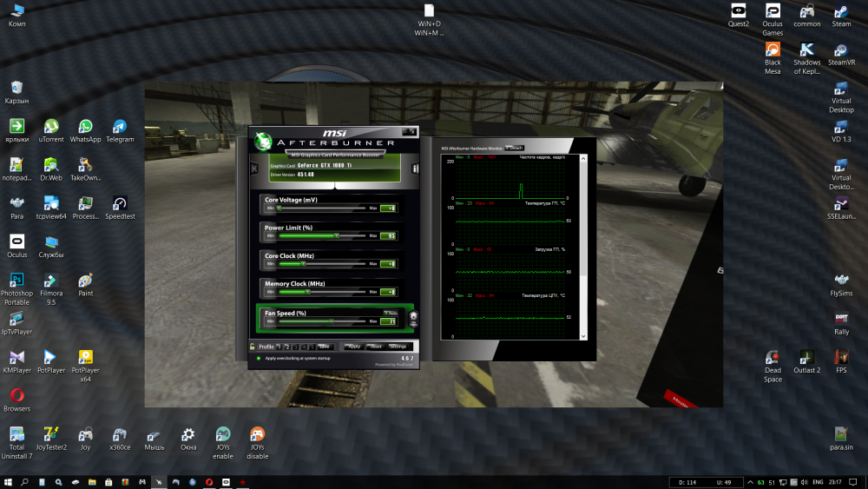Image resolution: width=868 pixels, height=489 pixels.
Task: Click Detach in the Hardware Monitor window
Action: pos(514,148)
